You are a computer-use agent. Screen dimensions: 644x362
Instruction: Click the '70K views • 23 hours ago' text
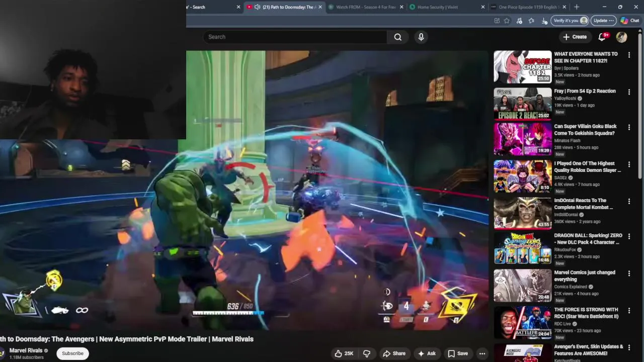click(578, 330)
